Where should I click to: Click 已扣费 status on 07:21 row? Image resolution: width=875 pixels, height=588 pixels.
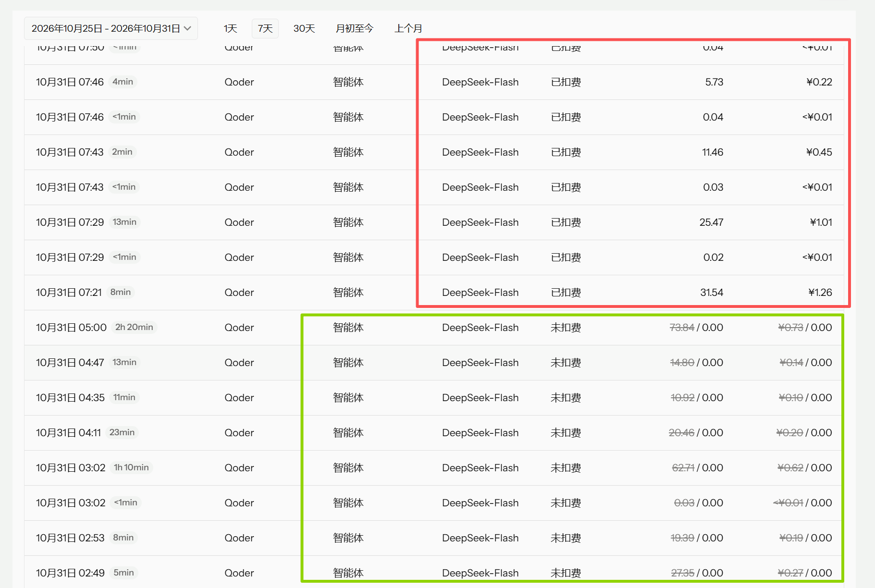click(x=566, y=293)
